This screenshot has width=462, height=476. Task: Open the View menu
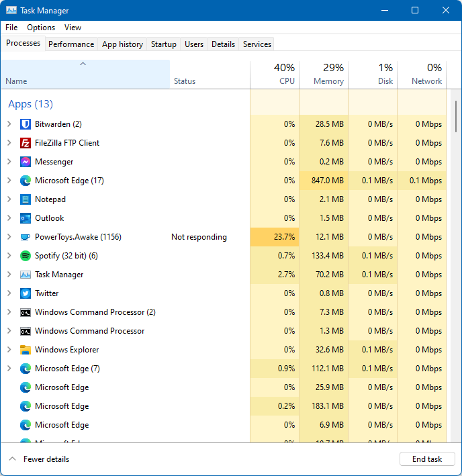pyautogui.click(x=73, y=28)
